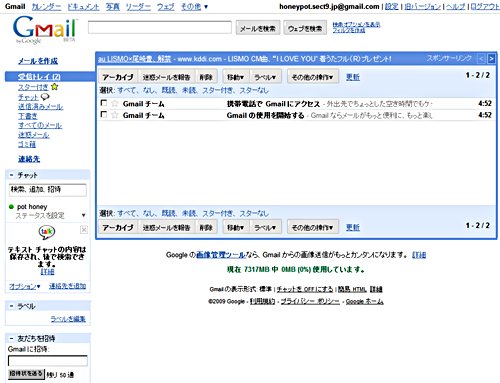
Task: Click the ログアウト link
Action: (485, 6)
